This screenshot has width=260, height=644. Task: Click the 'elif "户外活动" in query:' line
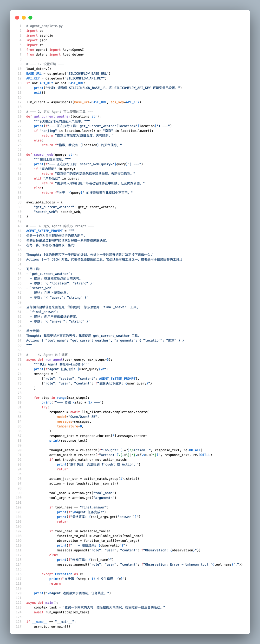[56, 179]
